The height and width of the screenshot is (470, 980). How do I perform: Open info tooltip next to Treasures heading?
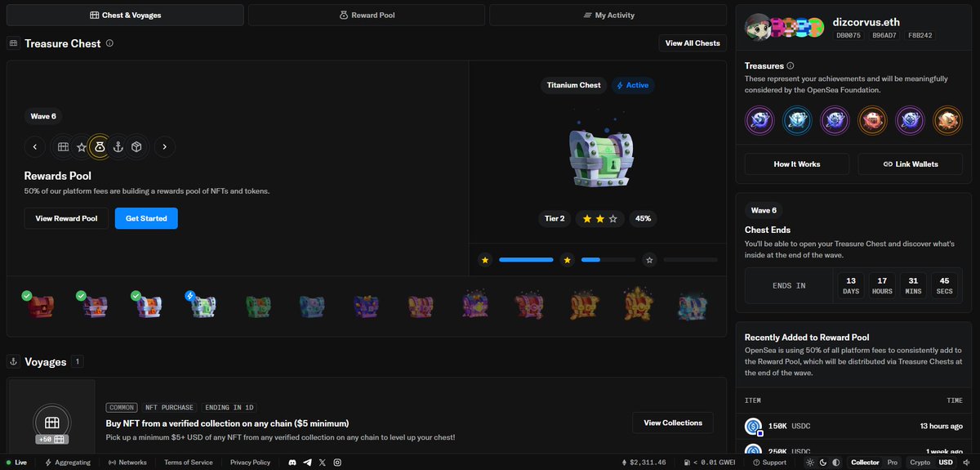790,65
